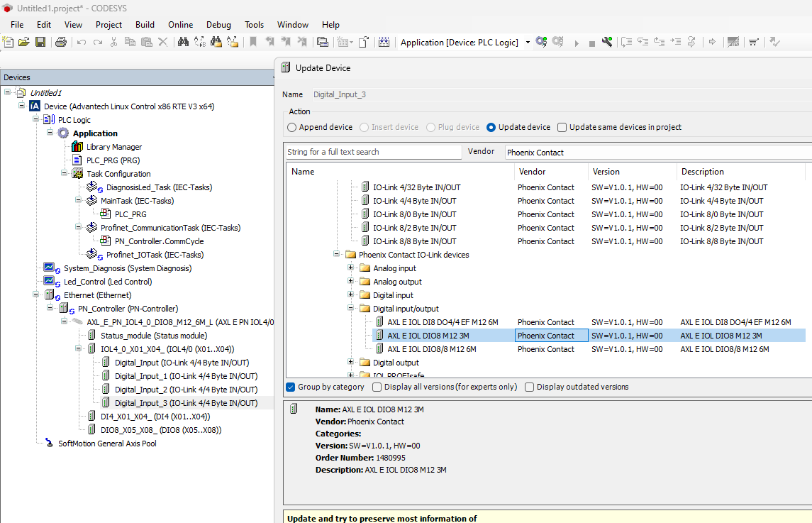This screenshot has height=523, width=812.
Task: Click the Find binoculars toolbar icon
Action: (183, 43)
